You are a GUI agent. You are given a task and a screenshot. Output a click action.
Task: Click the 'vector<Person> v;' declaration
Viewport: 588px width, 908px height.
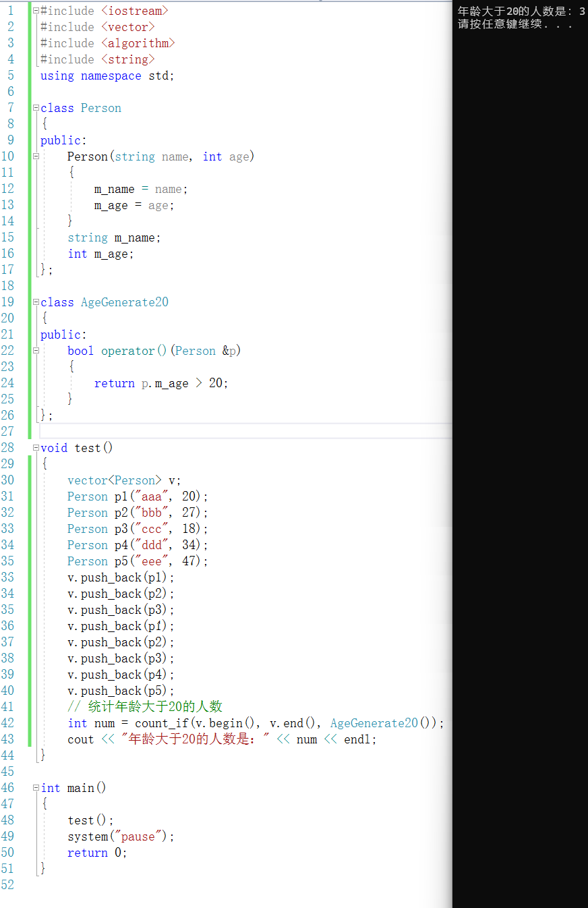click(124, 480)
